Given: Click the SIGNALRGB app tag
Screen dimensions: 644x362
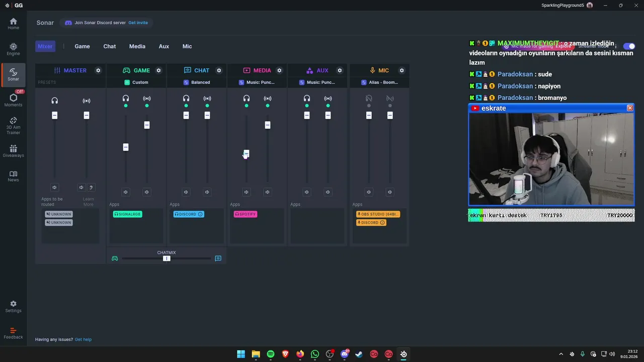Looking at the screenshot, I should [x=128, y=214].
